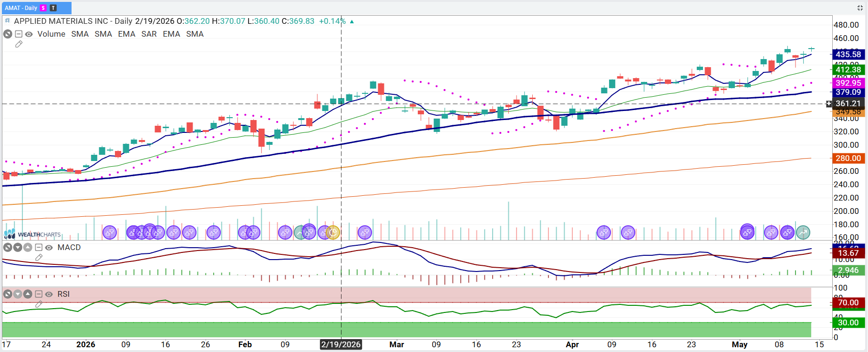Toggle the MACD visibility eye

point(49,248)
